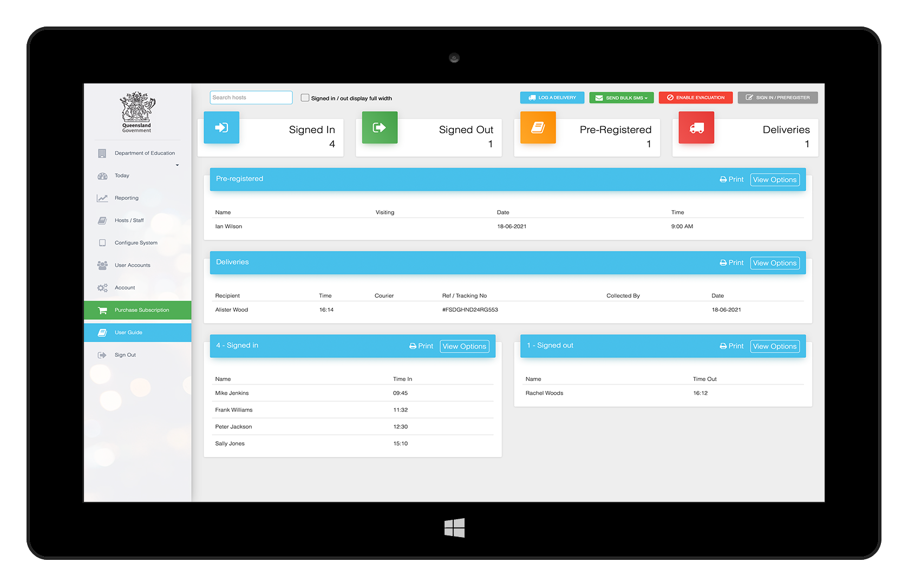
Task: Print the Pre-registered list
Action: click(731, 179)
